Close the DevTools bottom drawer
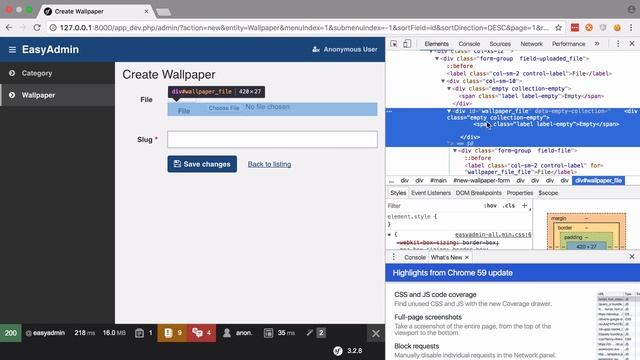 pos(632,257)
